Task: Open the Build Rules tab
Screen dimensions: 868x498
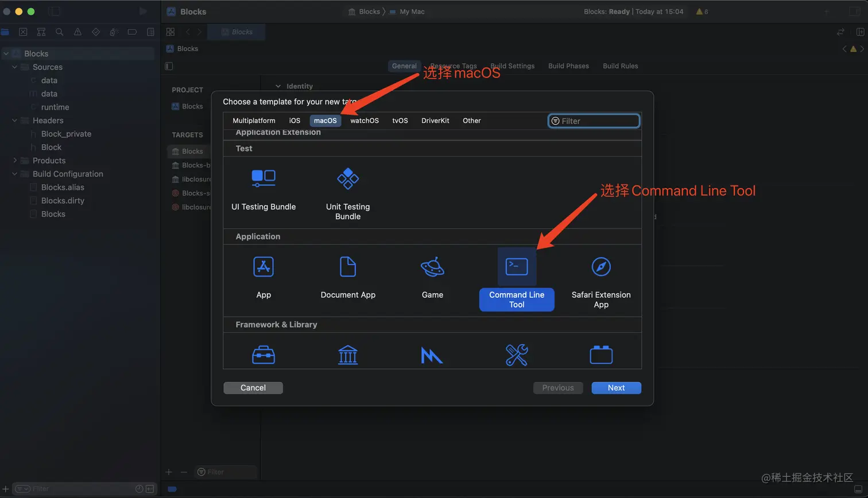Action: pyautogui.click(x=621, y=66)
